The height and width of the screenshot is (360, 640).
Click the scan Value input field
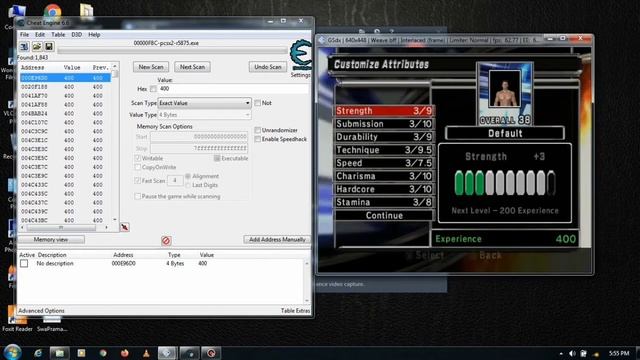coord(233,89)
